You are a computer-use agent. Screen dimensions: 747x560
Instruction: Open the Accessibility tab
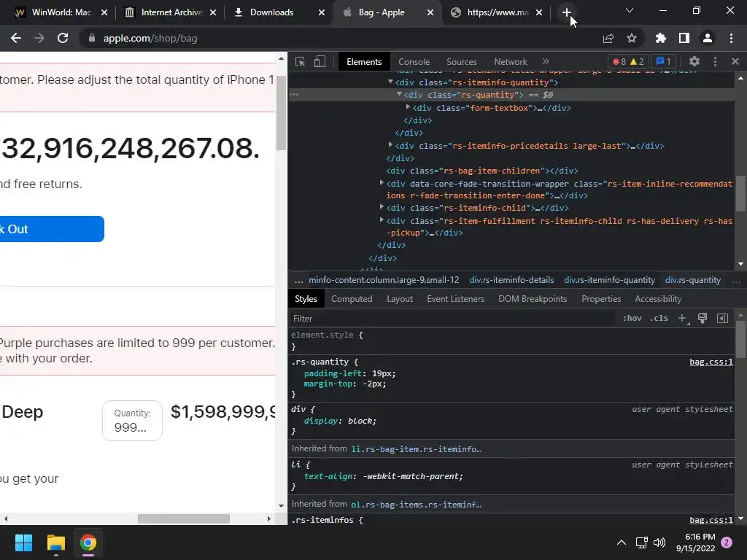click(x=658, y=299)
